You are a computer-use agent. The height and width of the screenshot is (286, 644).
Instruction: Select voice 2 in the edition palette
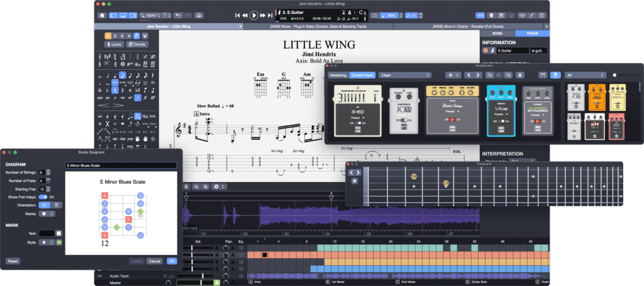point(114,36)
